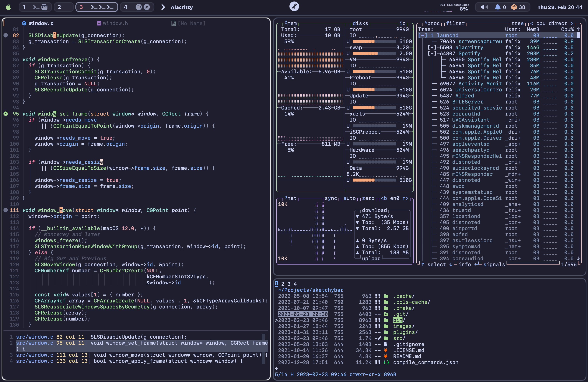The width and height of the screenshot is (588, 382).
Task: Click the up arrow beside Cpu% header
Action: [x=578, y=29]
